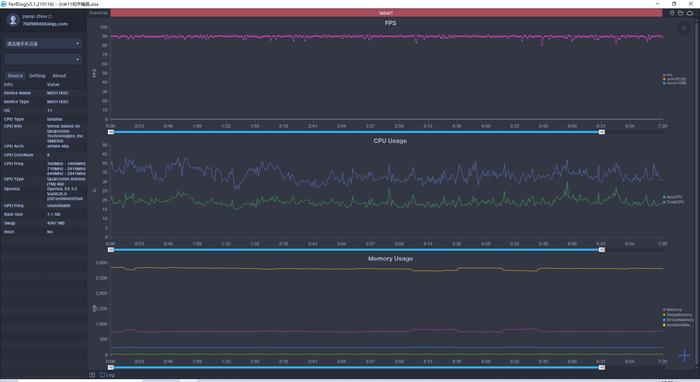Click the blue plus add-chart icon
This screenshot has width=700, height=382.
(x=684, y=355)
